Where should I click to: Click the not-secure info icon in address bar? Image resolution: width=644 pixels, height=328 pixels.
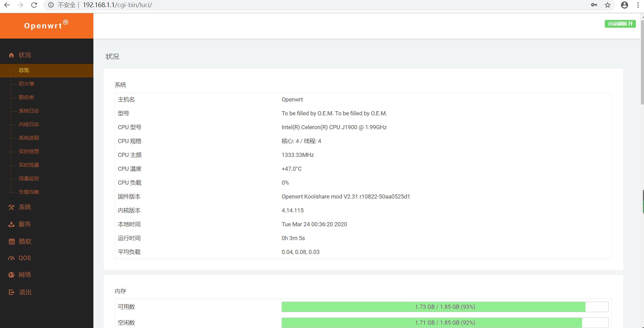pyautogui.click(x=51, y=5)
